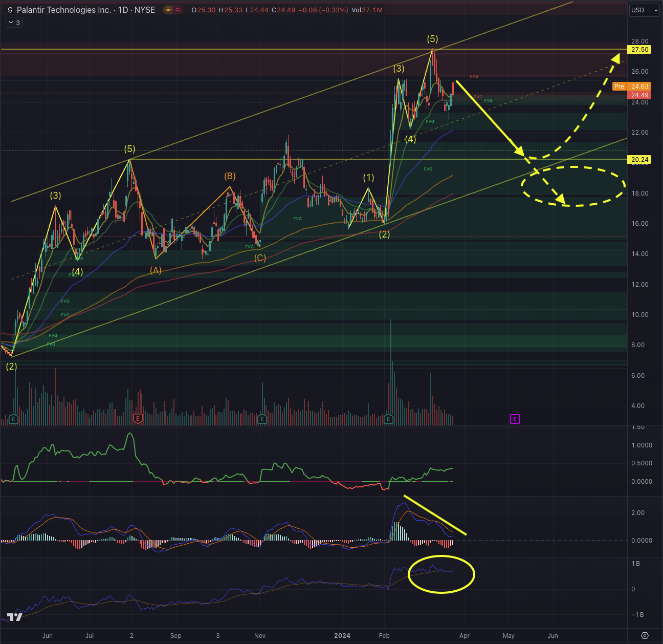Click the Sep label on time axis

click(175, 636)
